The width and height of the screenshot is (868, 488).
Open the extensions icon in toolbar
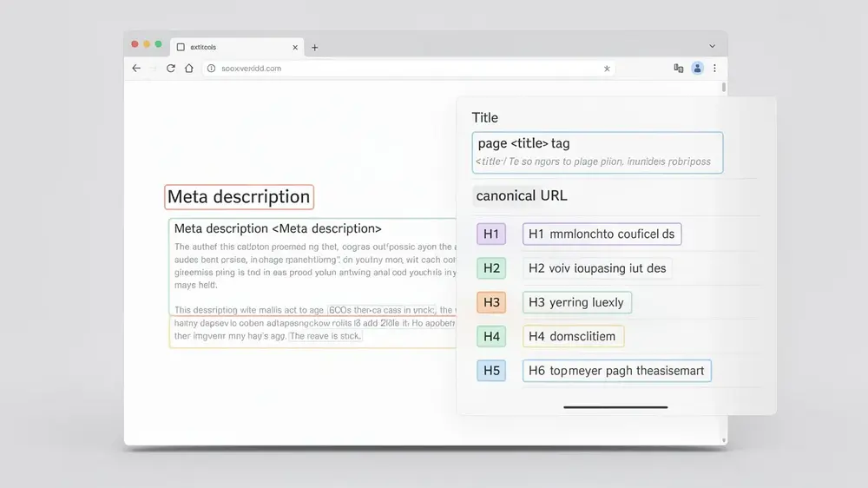click(678, 68)
